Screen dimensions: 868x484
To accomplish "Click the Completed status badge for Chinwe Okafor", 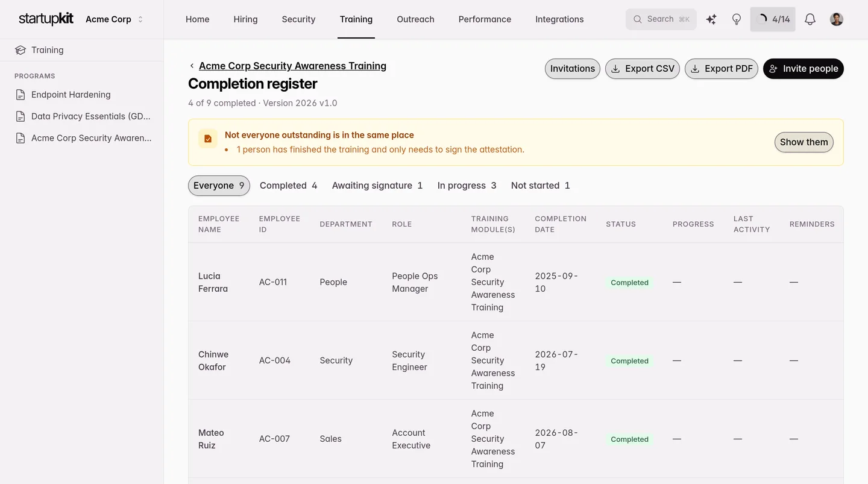I will pos(629,361).
